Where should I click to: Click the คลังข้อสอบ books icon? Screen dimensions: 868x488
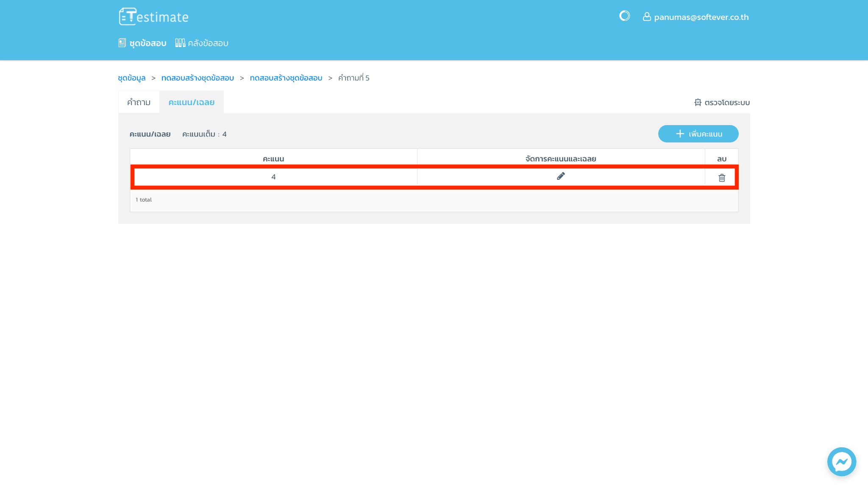coord(180,43)
